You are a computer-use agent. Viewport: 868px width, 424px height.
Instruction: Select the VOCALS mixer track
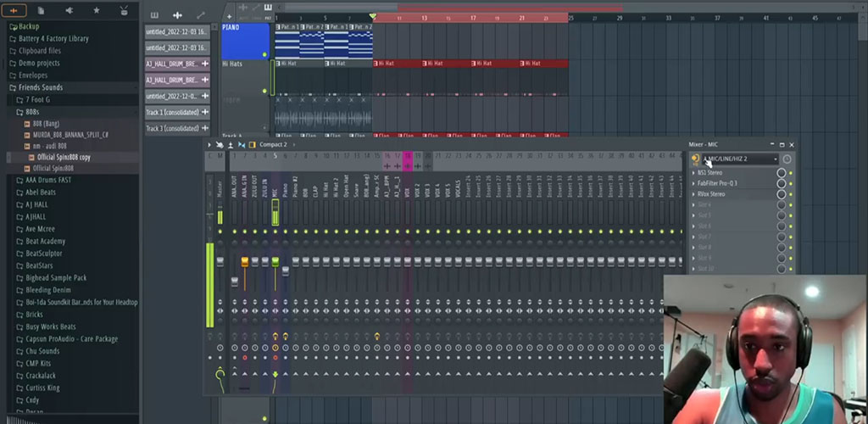coord(459,191)
